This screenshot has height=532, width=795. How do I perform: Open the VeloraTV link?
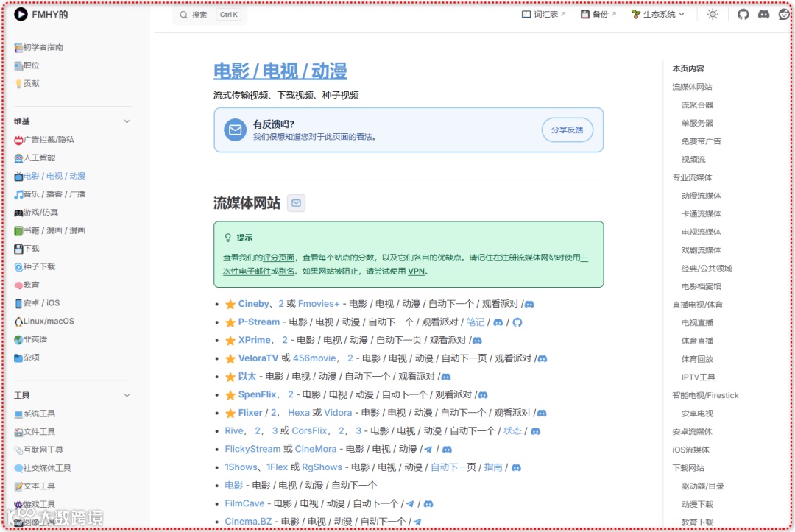click(258, 359)
